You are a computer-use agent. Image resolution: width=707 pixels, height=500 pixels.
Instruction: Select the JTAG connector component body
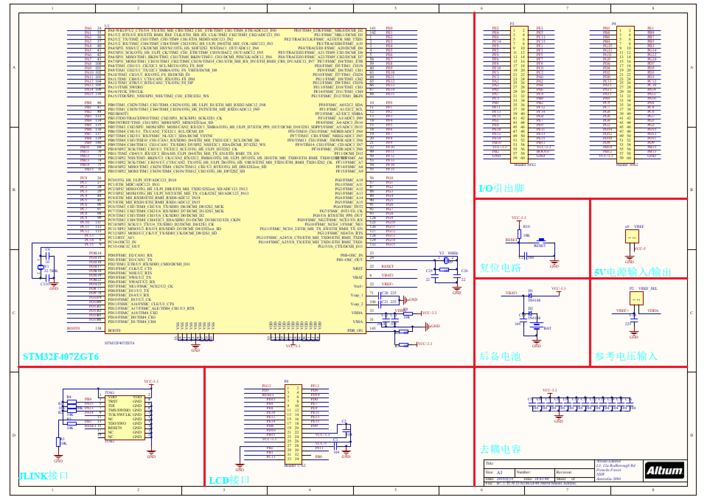click(125, 417)
